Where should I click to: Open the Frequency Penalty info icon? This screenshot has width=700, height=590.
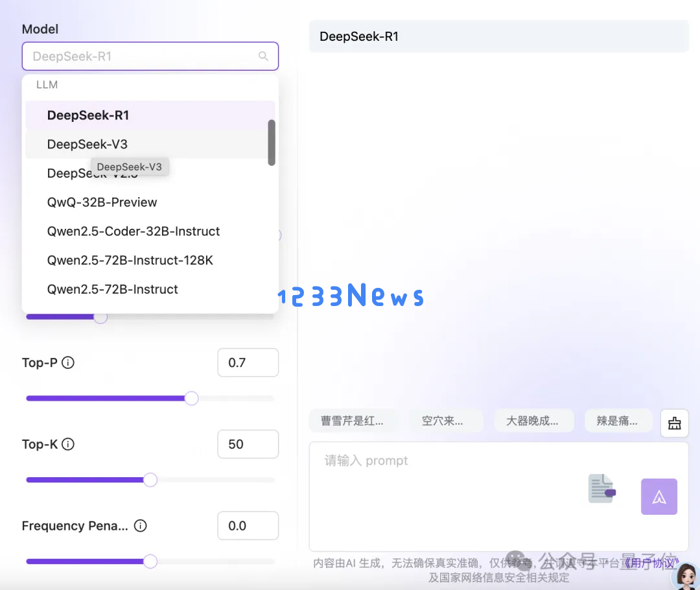(140, 526)
